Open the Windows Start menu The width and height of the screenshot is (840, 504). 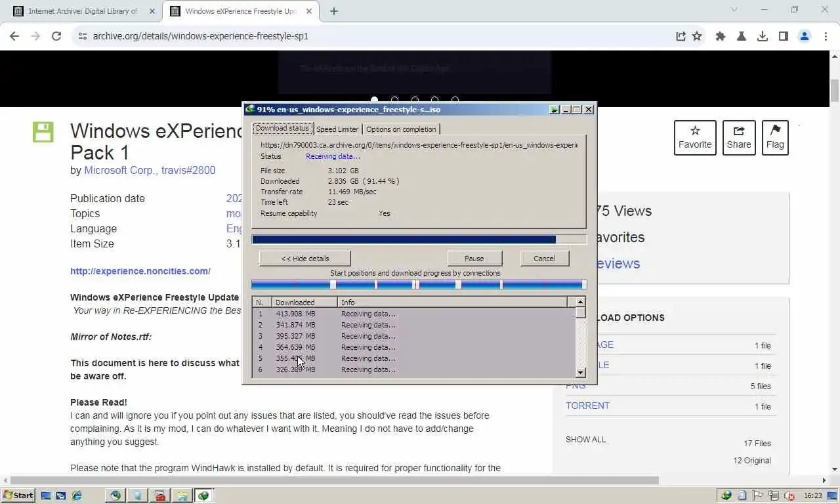[18, 495]
